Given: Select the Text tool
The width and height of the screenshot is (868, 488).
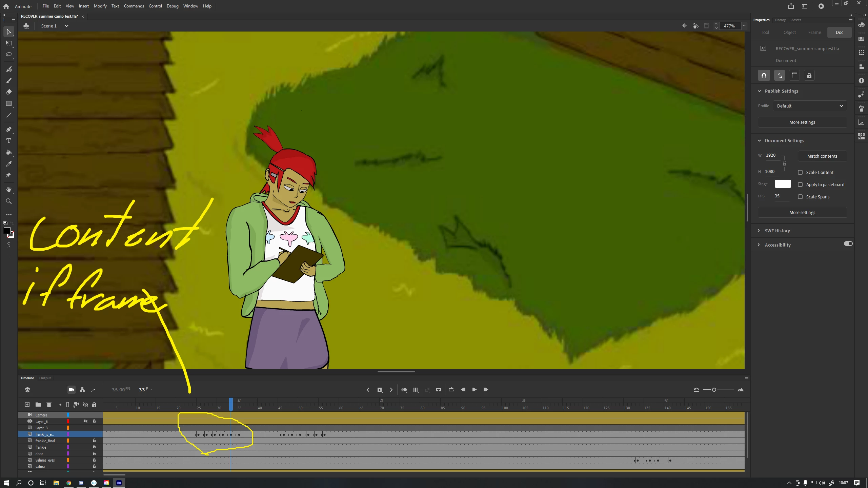Looking at the screenshot, I should [x=9, y=141].
